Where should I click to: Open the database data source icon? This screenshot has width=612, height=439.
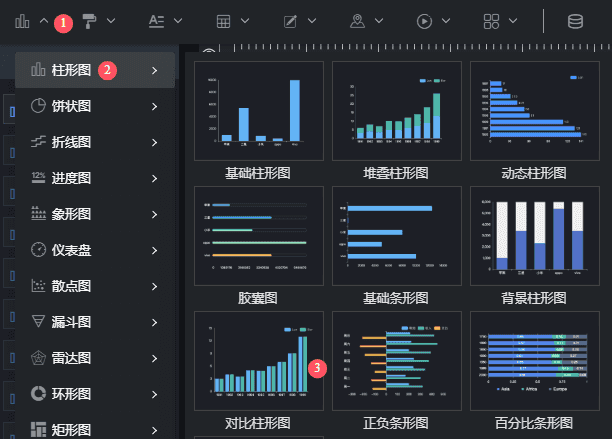click(575, 21)
